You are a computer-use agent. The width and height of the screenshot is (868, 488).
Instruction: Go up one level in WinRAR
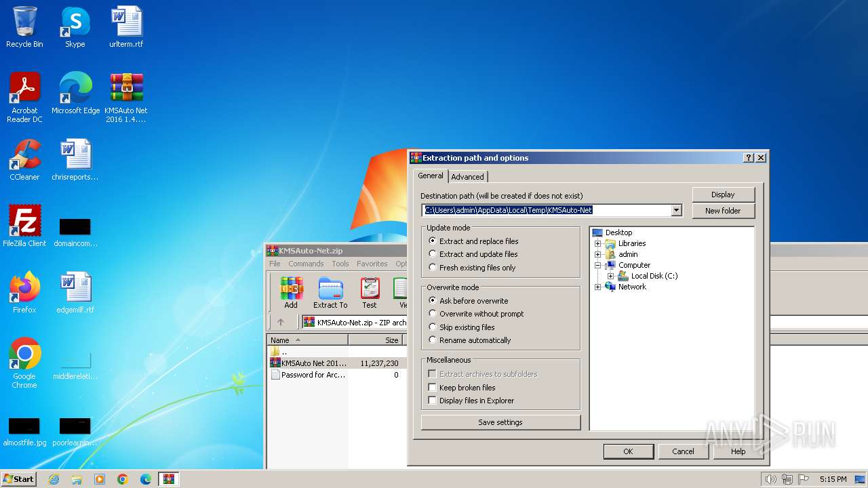pos(281,322)
